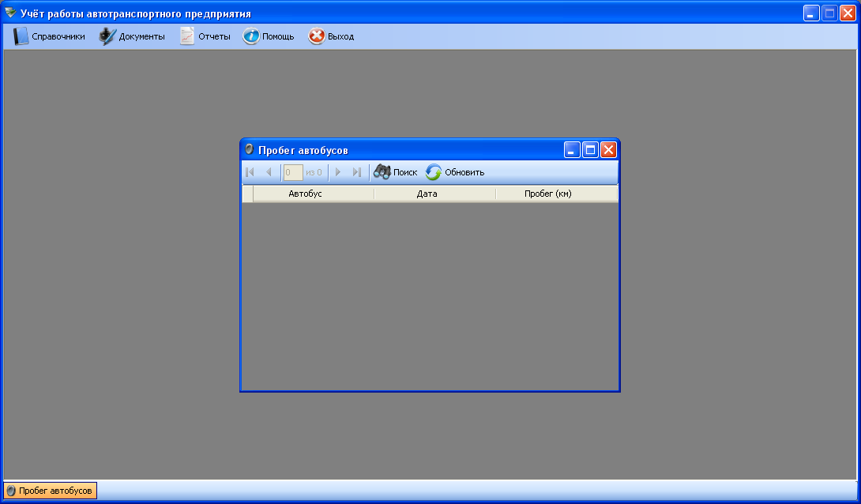Go to first record in Пробег автобусов
Image resolution: width=861 pixels, height=504 pixels.
pyautogui.click(x=250, y=172)
